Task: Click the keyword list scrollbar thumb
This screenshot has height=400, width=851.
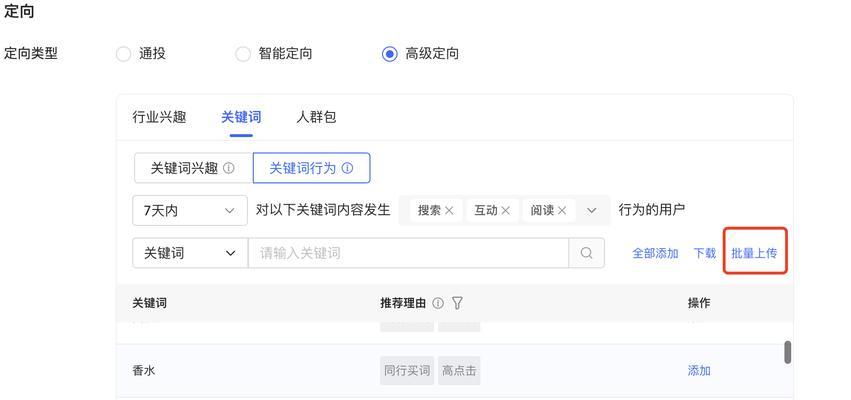Action: pos(788,352)
